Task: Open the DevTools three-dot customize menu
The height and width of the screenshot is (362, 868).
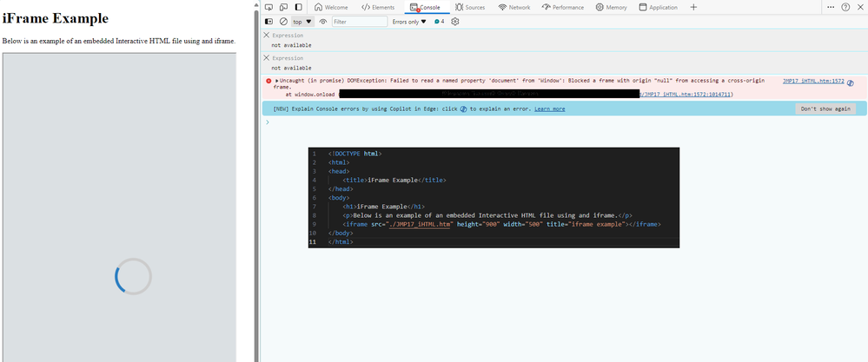Action: click(831, 7)
